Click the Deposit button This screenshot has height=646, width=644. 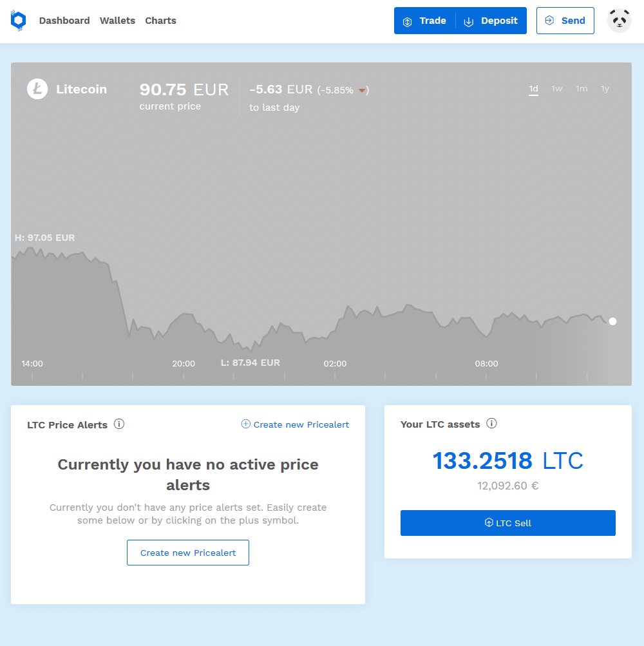click(x=491, y=21)
